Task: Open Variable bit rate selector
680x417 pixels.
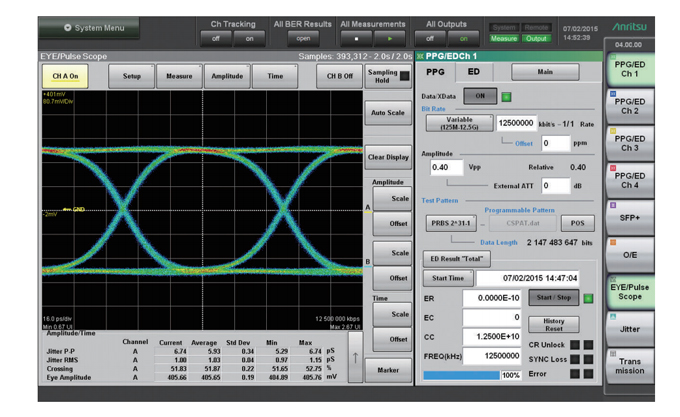Action: [x=458, y=123]
